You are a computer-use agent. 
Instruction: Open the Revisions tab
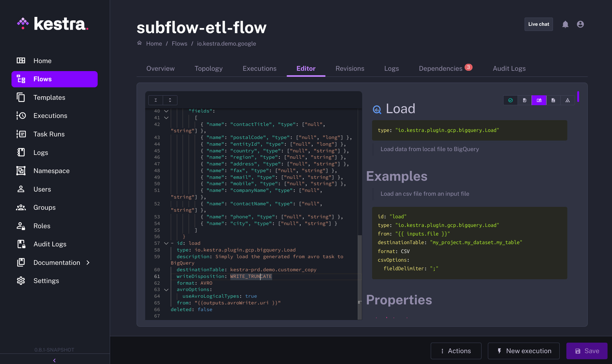click(x=350, y=69)
